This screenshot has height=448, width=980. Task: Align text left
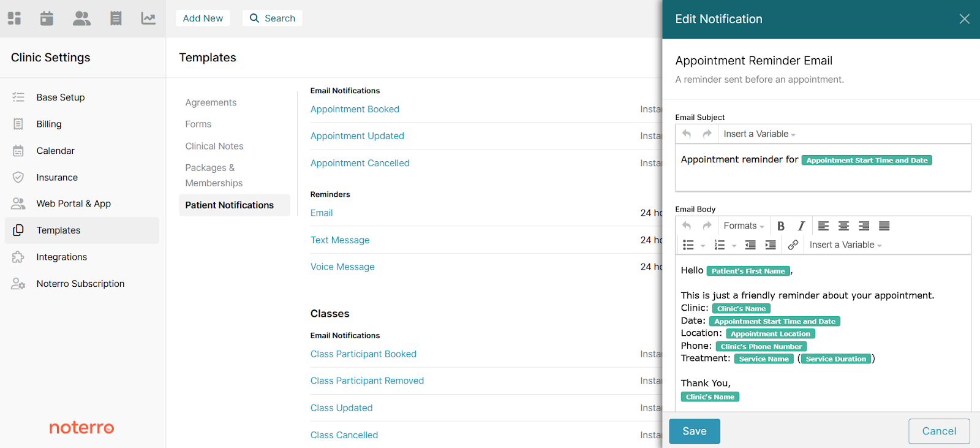[x=823, y=226]
